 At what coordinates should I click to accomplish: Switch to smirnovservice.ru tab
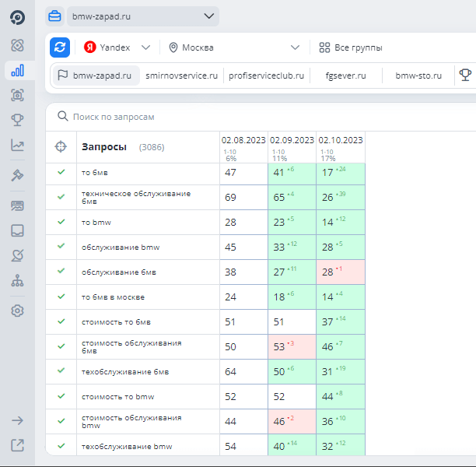[181, 75]
